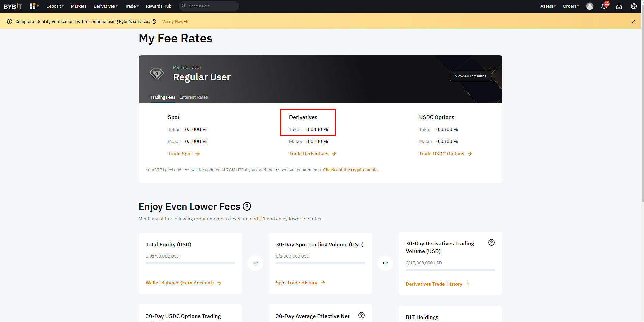The width and height of the screenshot is (644, 322).
Task: Open the Markets menu item
Action: coord(79,6)
